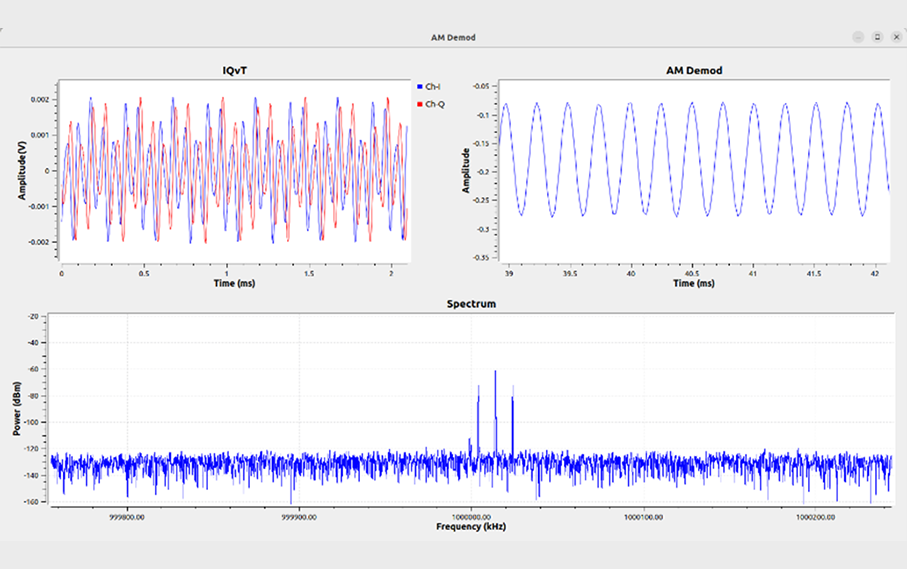
Task: Click the AM Demod window title bar text
Action: (453, 37)
